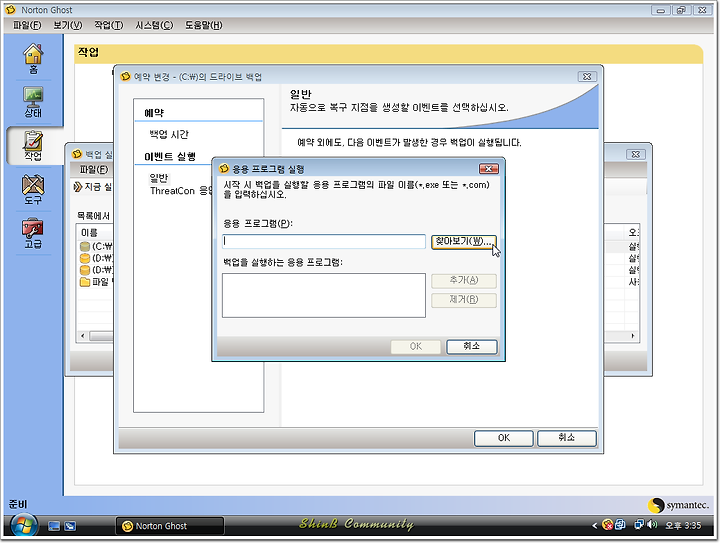Image resolution: width=720 pixels, height=543 pixels.
Task: Select the Tasks (작업) sidebar icon
Action: pos(33,146)
